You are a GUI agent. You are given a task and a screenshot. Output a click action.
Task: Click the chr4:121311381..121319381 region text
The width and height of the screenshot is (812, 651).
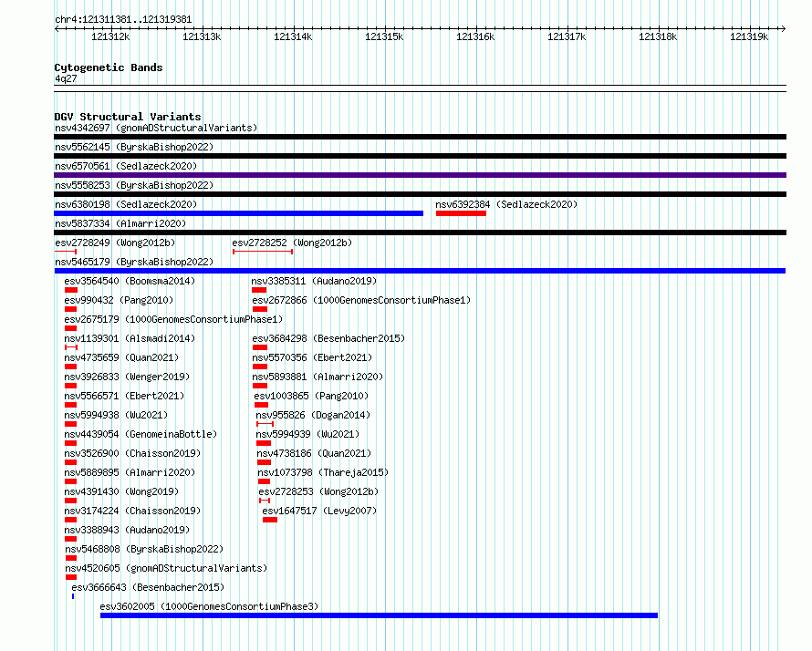tap(123, 20)
